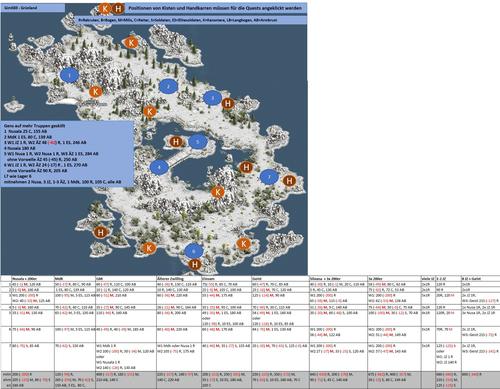Click the H handcart marker left of camp 5
This screenshot has width=500, height=389.
176,142
